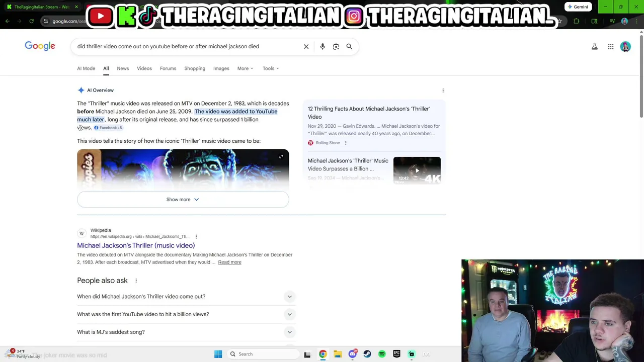This screenshot has height=362, width=644.
Task: Open Google Lens image search
Action: point(336,46)
